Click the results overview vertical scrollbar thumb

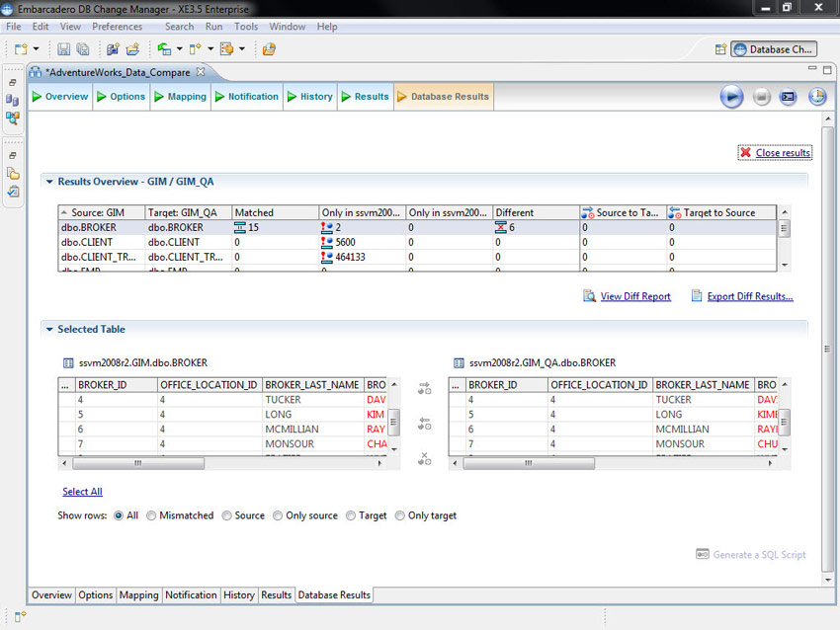tap(784, 228)
